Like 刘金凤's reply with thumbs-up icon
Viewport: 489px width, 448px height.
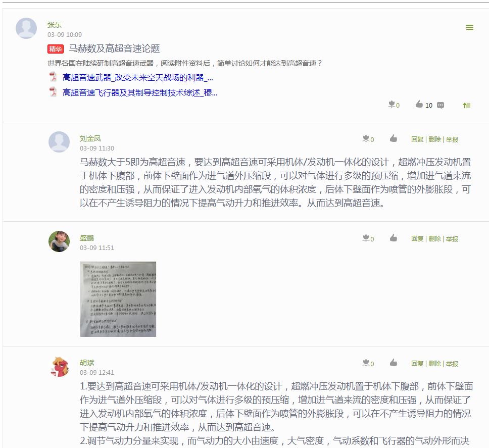393,138
